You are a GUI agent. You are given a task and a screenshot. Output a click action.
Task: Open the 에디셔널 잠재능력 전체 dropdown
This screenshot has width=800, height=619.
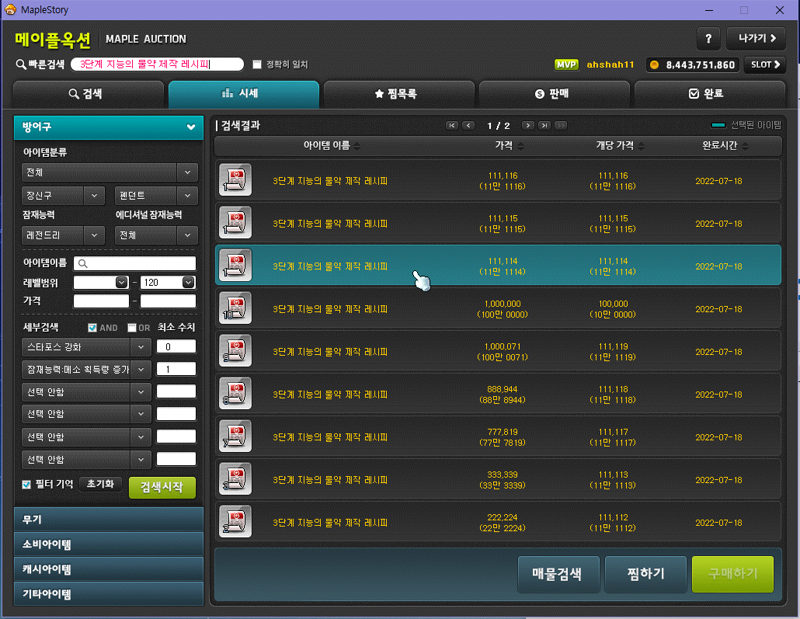156,235
